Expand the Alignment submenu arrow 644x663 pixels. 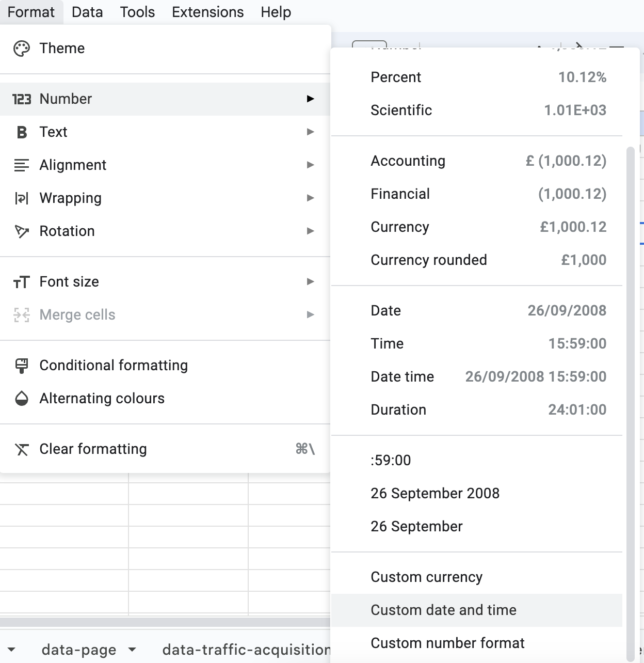click(x=310, y=165)
